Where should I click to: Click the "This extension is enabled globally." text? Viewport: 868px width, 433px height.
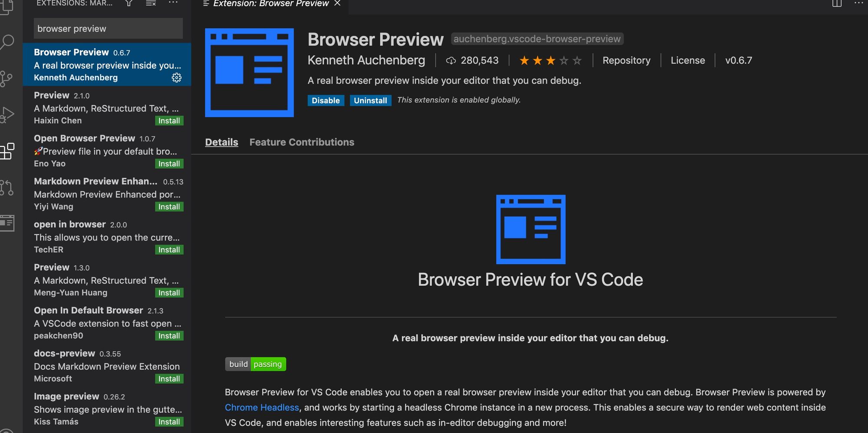coord(459,100)
